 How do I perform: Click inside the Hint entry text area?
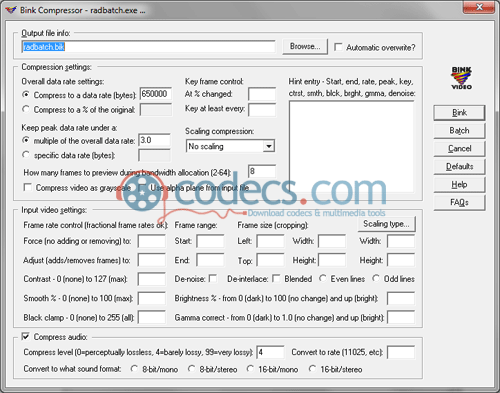point(351,147)
